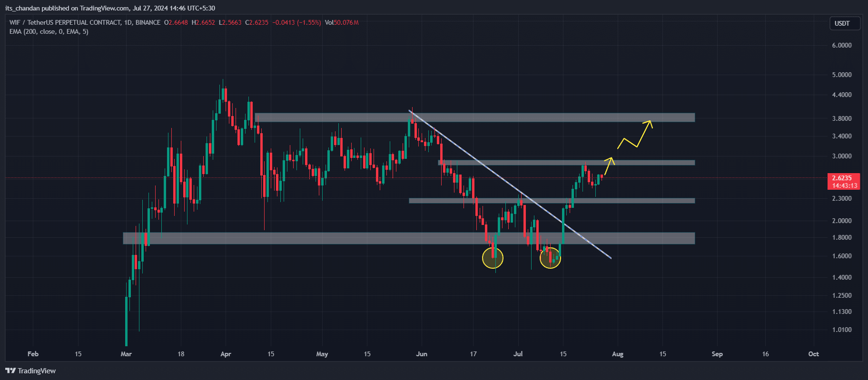This screenshot has height=380, width=868.
Task: Click the May date label on time axis
Action: 322,354
